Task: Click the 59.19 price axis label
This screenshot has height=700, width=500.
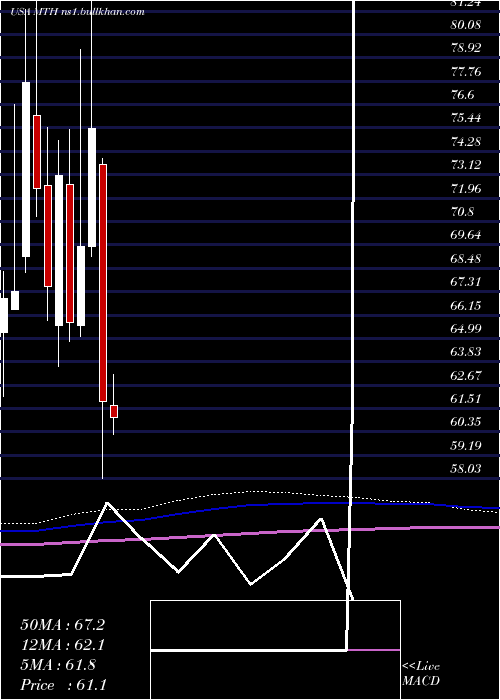Action: tap(466, 445)
